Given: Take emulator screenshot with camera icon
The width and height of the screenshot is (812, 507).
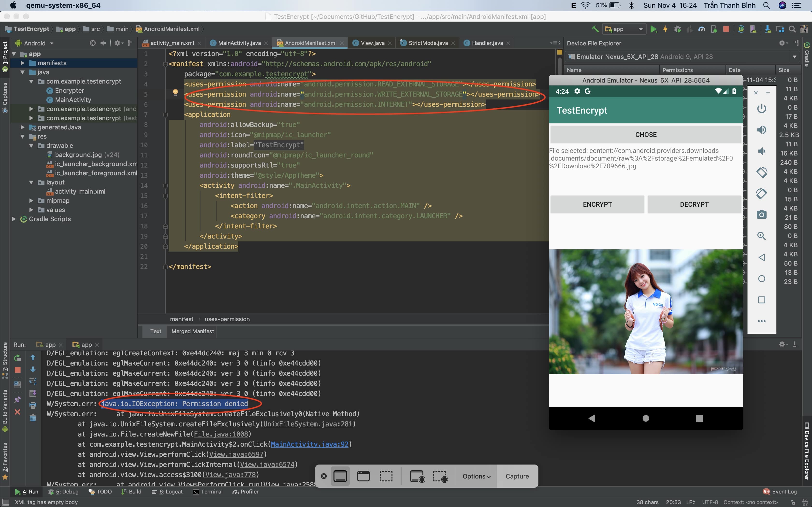Looking at the screenshot, I should click(x=761, y=215).
